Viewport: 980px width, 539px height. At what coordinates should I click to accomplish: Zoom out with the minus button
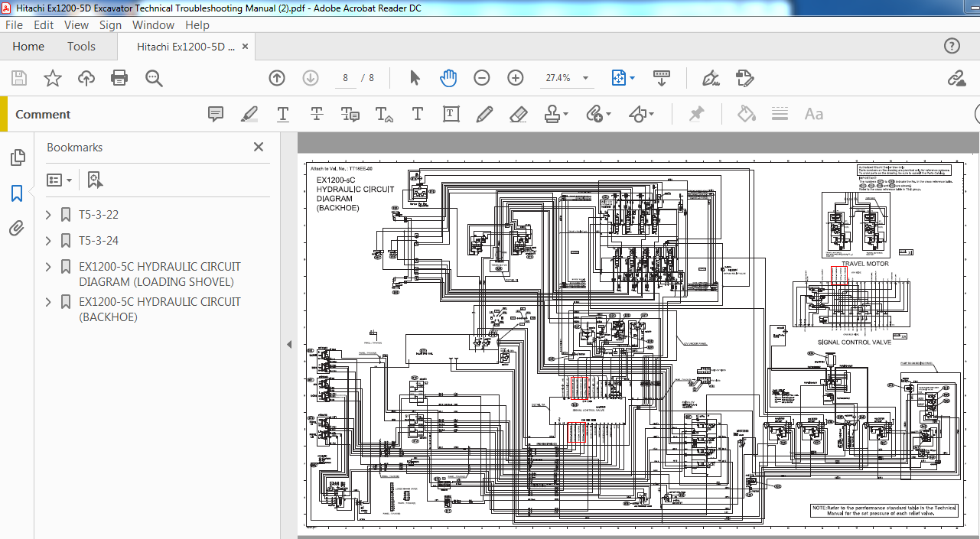coord(482,78)
